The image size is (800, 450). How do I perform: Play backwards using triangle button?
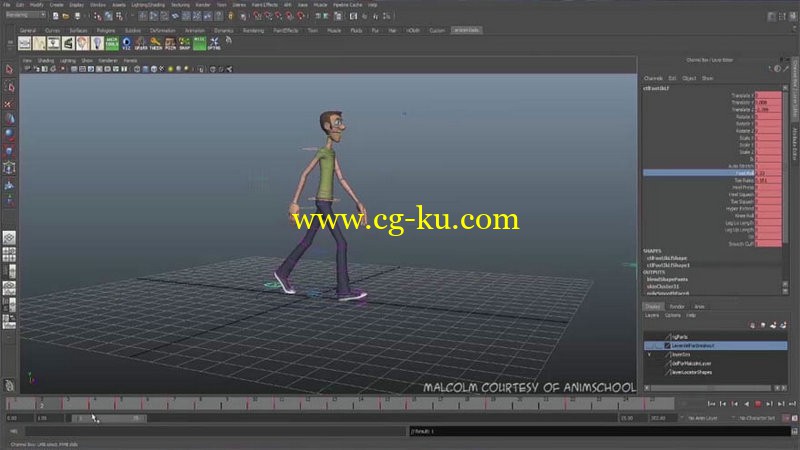pos(746,404)
